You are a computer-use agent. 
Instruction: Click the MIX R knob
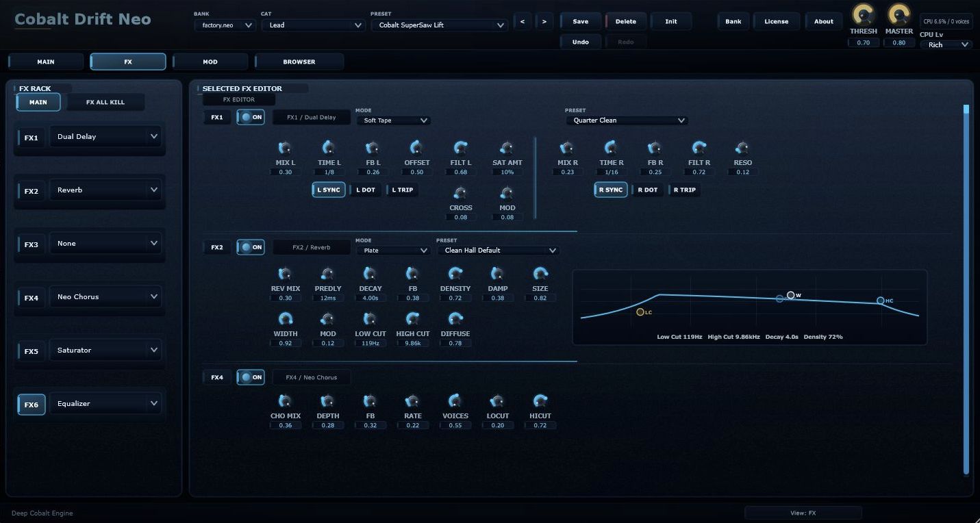[567, 148]
